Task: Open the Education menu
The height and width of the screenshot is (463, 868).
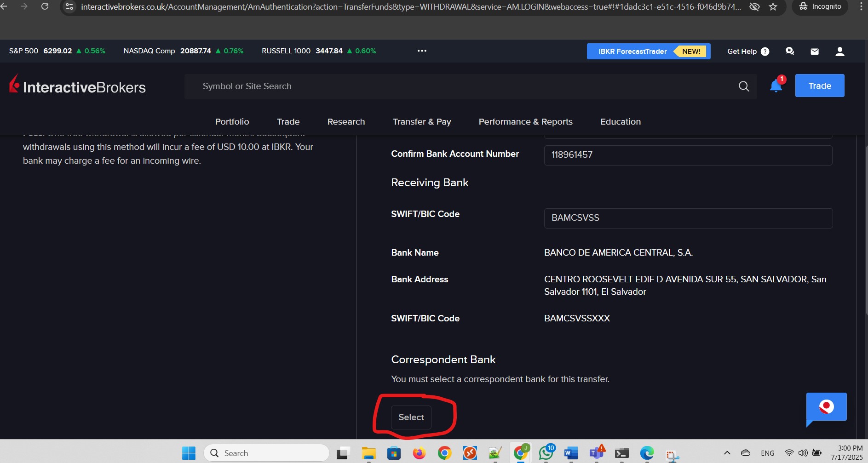Action: [620, 121]
